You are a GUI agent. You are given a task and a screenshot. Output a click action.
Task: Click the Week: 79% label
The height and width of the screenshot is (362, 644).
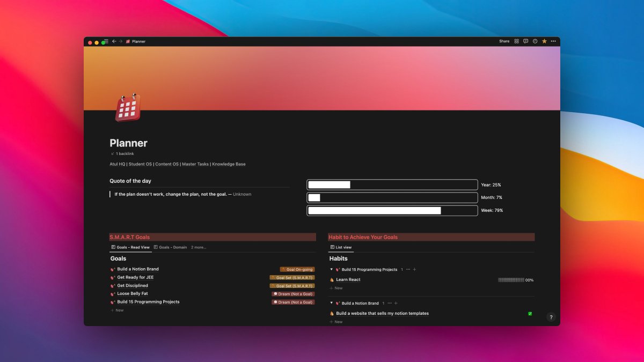tap(492, 211)
